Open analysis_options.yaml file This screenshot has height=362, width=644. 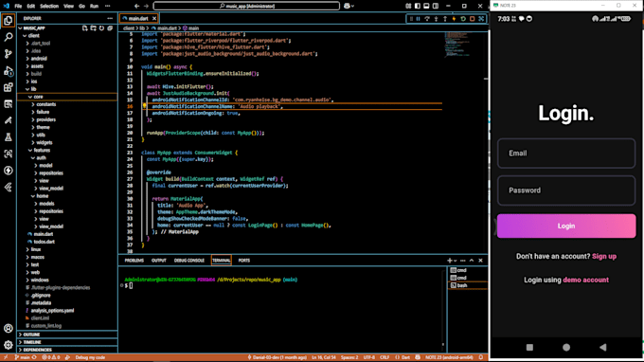[x=52, y=311]
